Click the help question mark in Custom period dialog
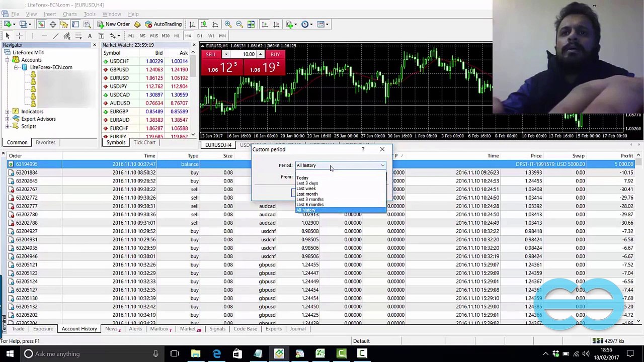 (363, 149)
